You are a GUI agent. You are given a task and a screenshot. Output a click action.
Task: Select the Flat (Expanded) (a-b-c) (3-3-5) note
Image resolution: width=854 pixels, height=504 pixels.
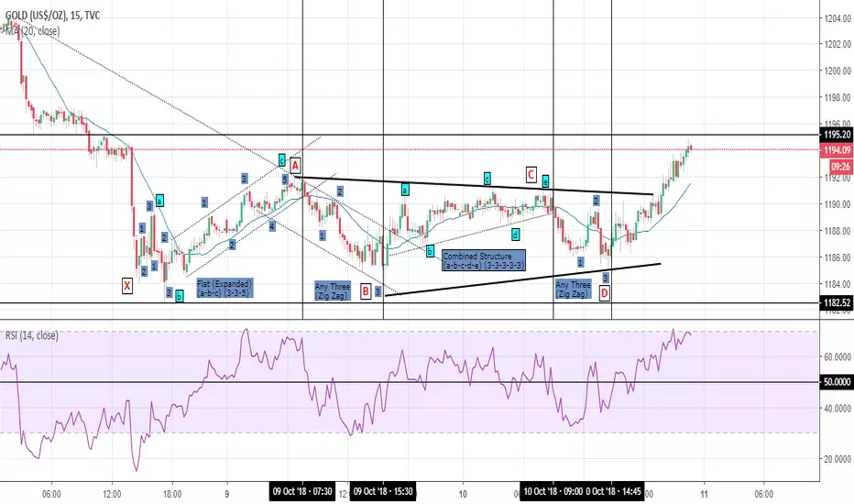[x=224, y=289]
